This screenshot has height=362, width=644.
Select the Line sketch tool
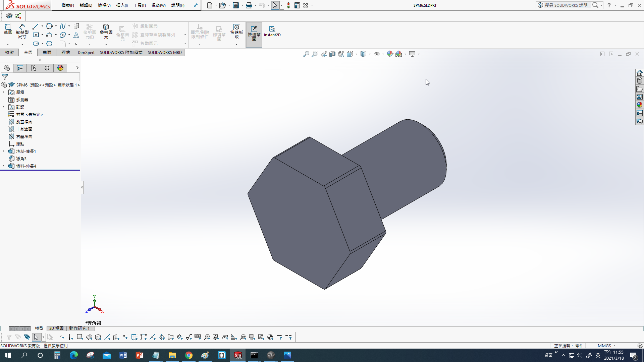(x=36, y=26)
